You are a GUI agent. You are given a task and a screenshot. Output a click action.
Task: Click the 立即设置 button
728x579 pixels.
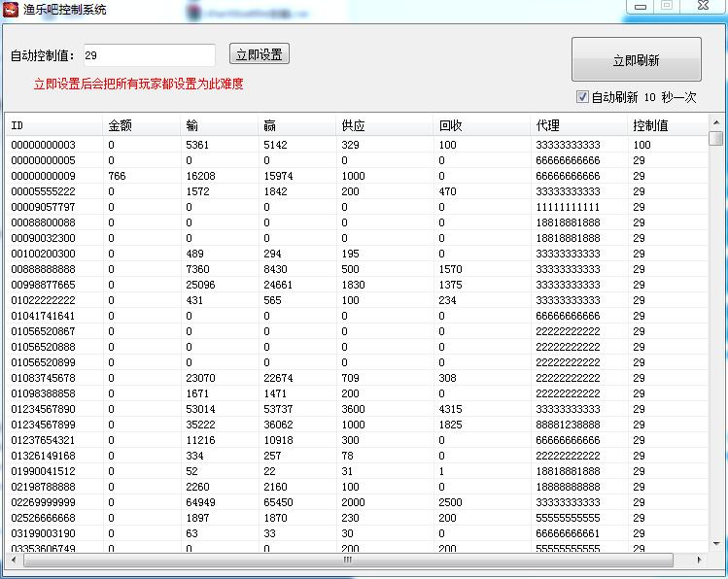[x=260, y=54]
